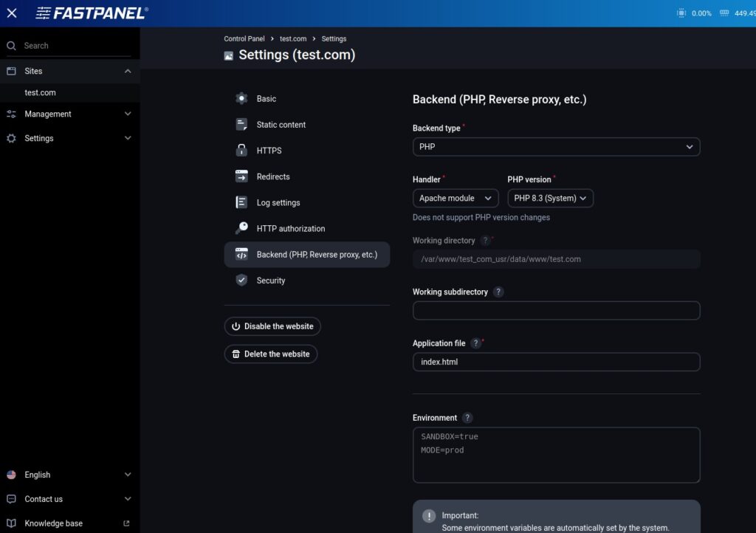Click the Backend code window icon
The image size is (756, 533).
(241, 254)
